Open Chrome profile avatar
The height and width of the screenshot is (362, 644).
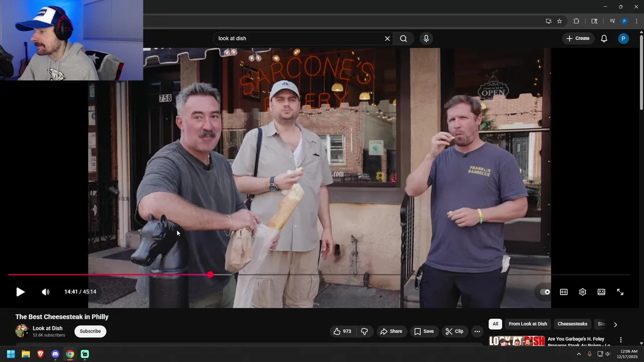coord(624,21)
